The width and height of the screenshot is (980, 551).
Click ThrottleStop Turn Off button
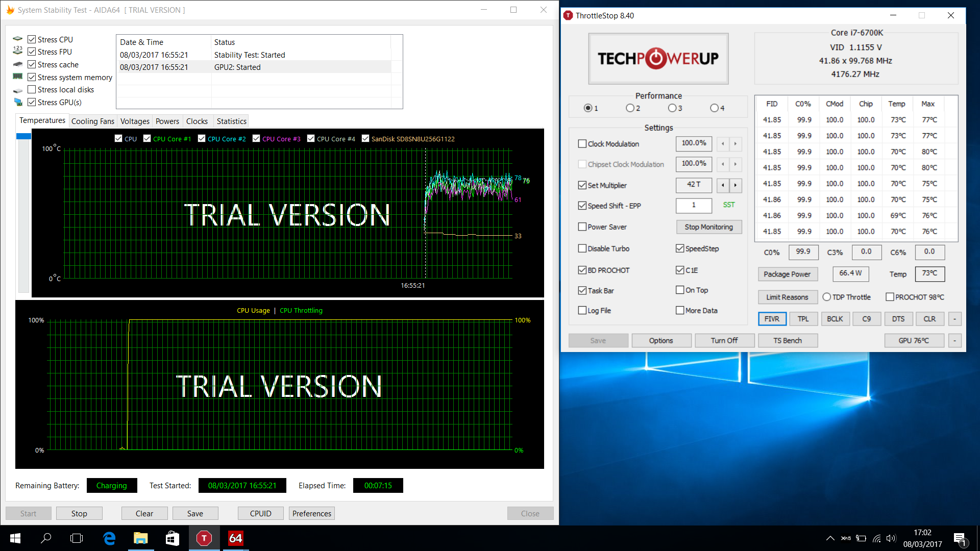[724, 340]
